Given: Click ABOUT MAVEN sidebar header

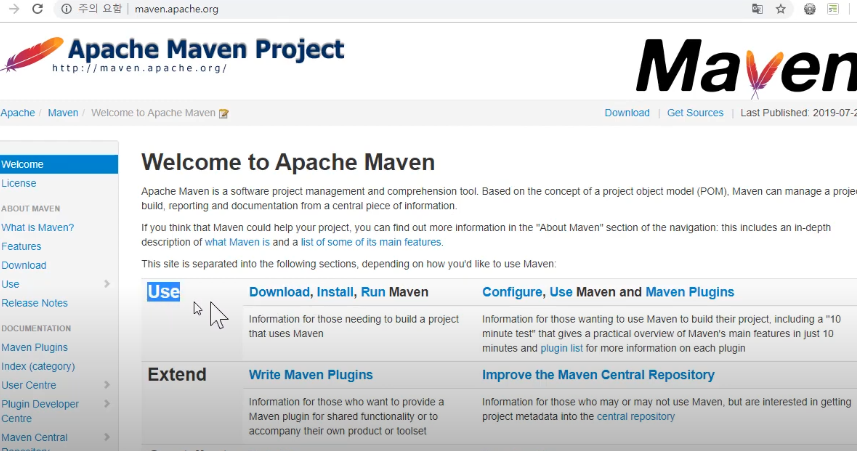Looking at the screenshot, I should tap(31, 208).
